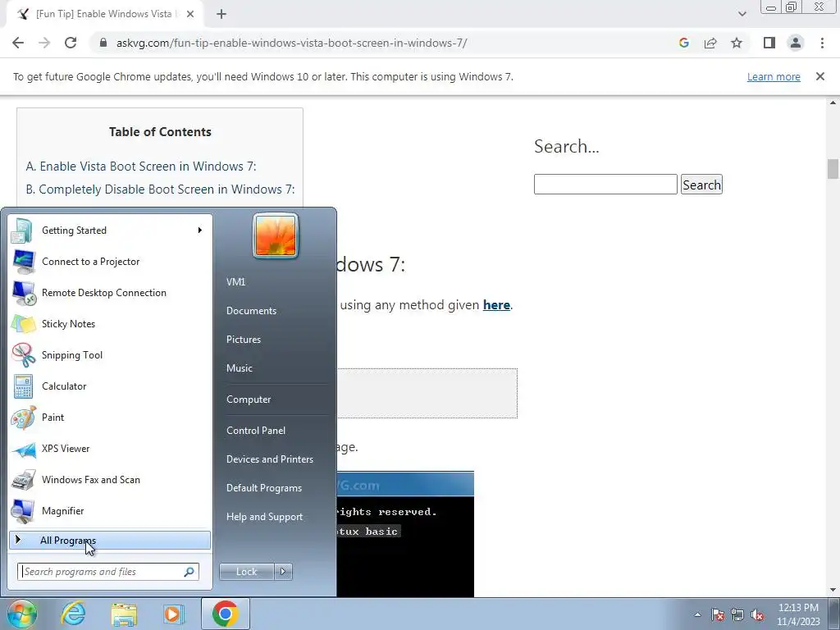Open Paint program
Image resolution: width=840 pixels, height=630 pixels.
pyautogui.click(x=110, y=418)
